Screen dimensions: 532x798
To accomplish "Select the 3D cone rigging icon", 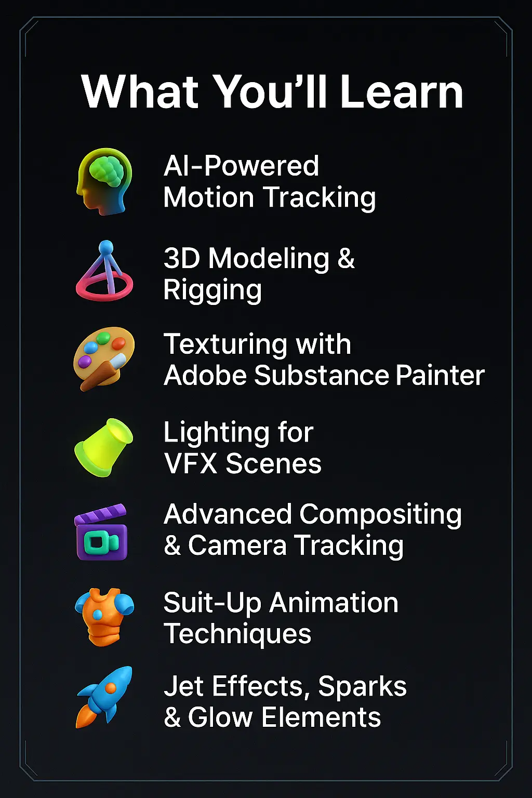I will (104, 271).
